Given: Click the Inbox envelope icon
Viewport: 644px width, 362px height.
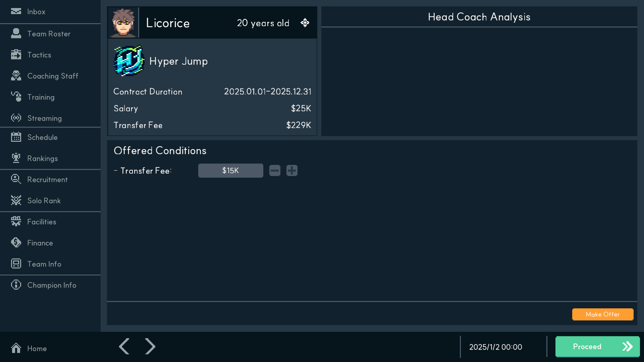Looking at the screenshot, I should (16, 12).
